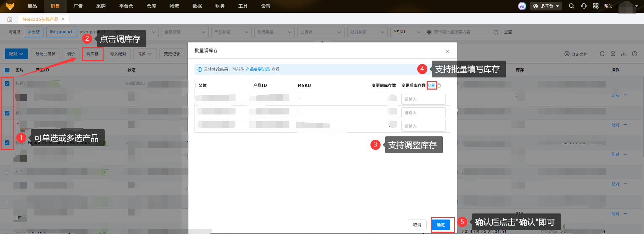Viewport: 644px width, 234px height.
Task: Open the search magnifier in top bar
Action: coord(571,6)
